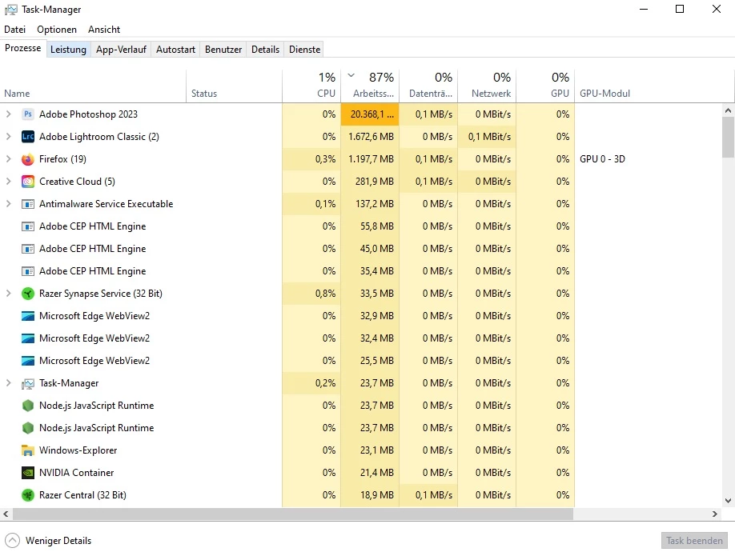Open the Ansicht menu
This screenshot has width=735, height=560.
pos(104,30)
